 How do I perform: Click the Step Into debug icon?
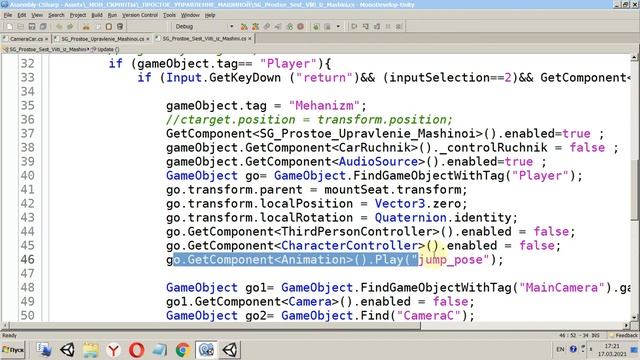(366, 27)
